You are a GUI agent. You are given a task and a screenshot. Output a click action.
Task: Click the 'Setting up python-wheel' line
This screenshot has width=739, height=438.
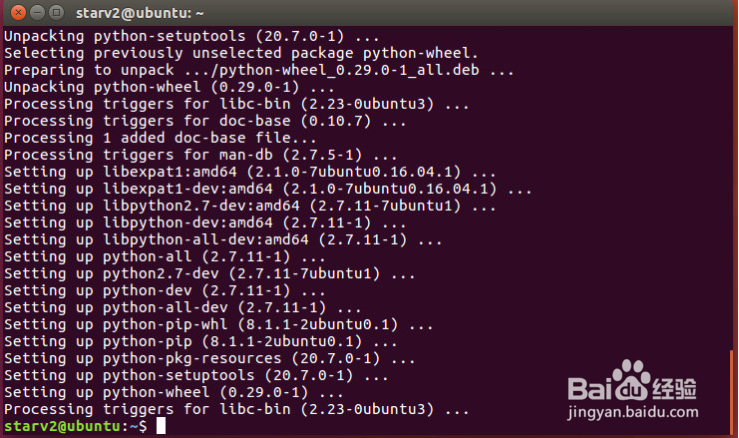[x=173, y=392]
